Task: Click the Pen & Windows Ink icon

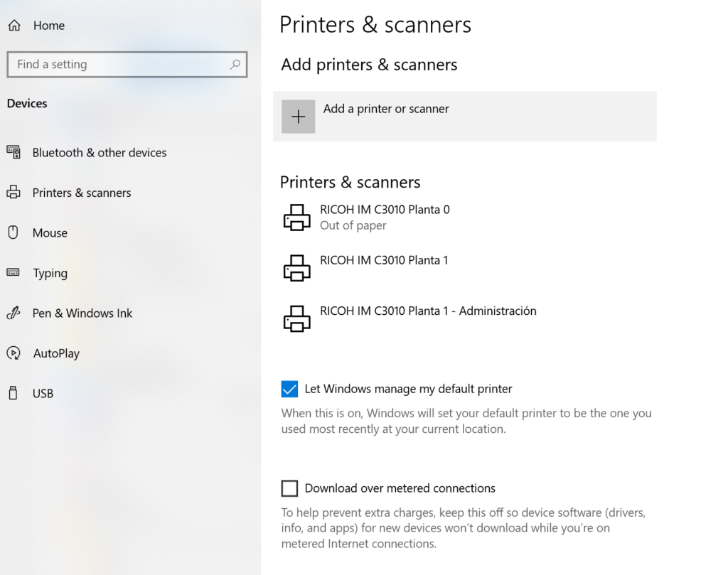Action: [x=13, y=313]
